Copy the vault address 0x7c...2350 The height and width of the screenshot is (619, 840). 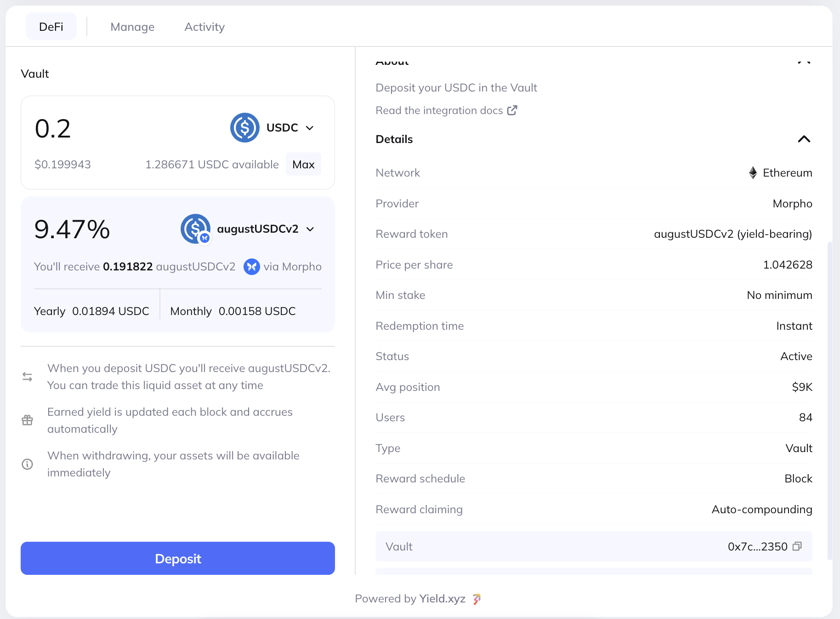click(x=797, y=546)
